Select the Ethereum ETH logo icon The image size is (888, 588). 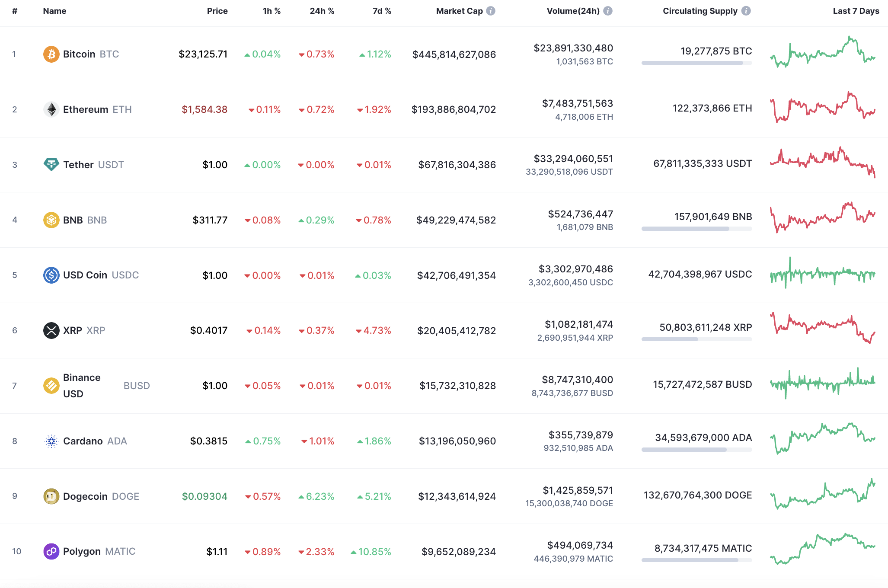point(51,109)
